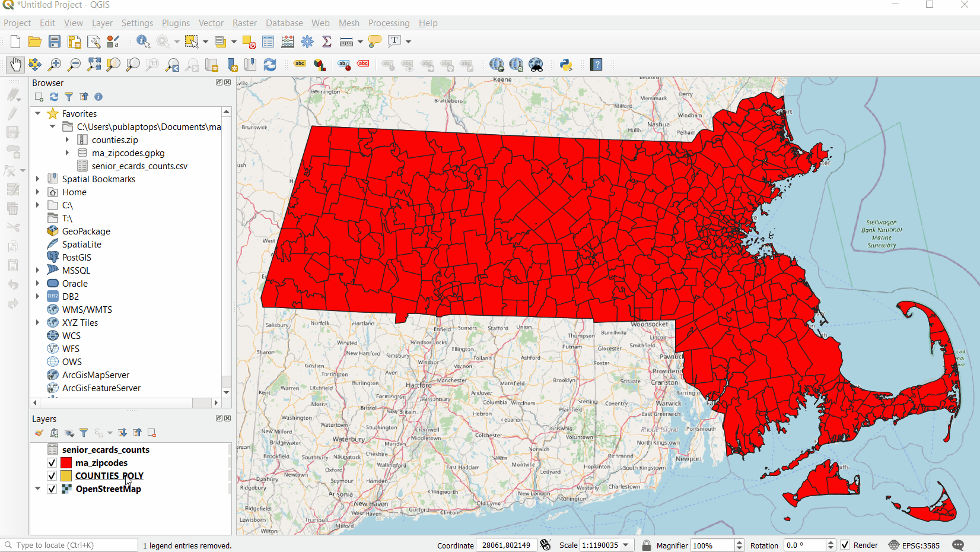Toggle COUNTIES_POLY layer visibility checkbox

pos(52,476)
